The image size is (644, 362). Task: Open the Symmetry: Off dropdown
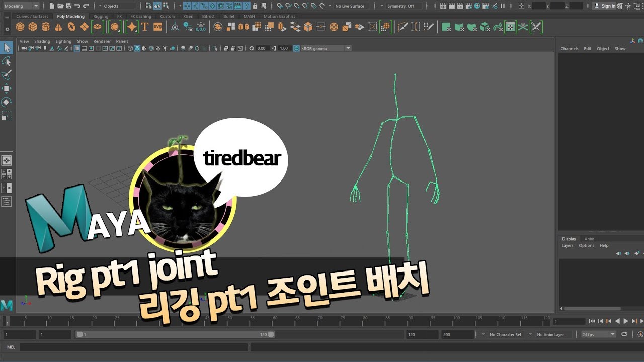tap(404, 6)
